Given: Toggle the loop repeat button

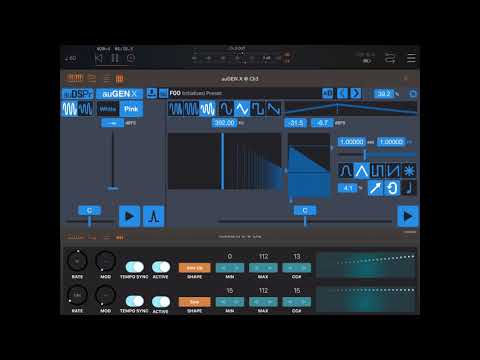Looking at the screenshot, I should (x=392, y=188).
